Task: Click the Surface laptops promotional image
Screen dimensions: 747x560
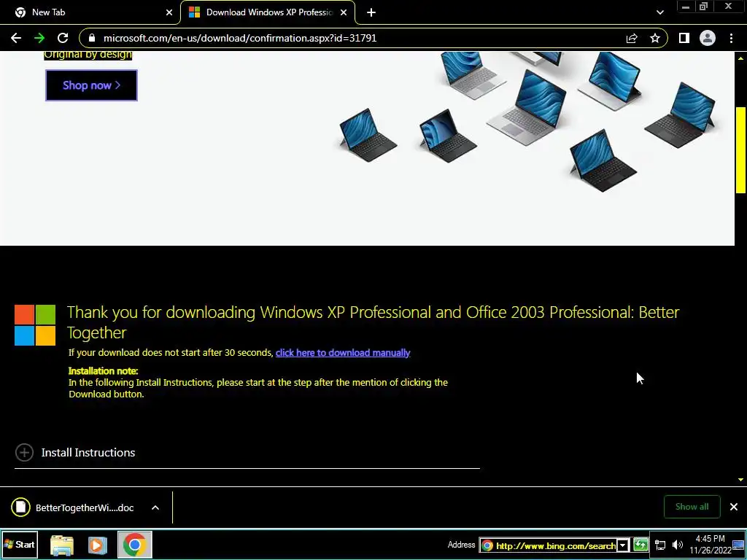Action: coord(527,122)
